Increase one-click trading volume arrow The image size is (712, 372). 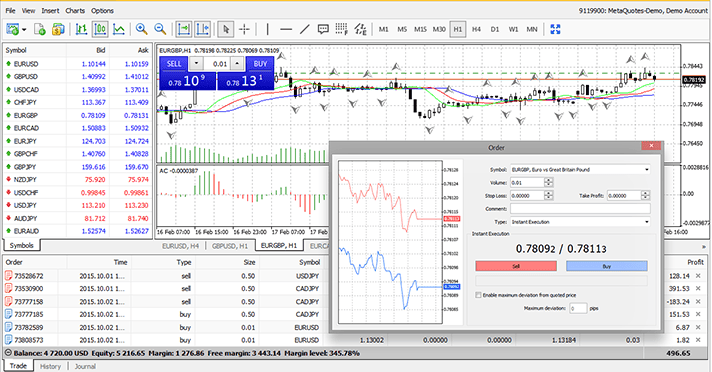(x=237, y=64)
